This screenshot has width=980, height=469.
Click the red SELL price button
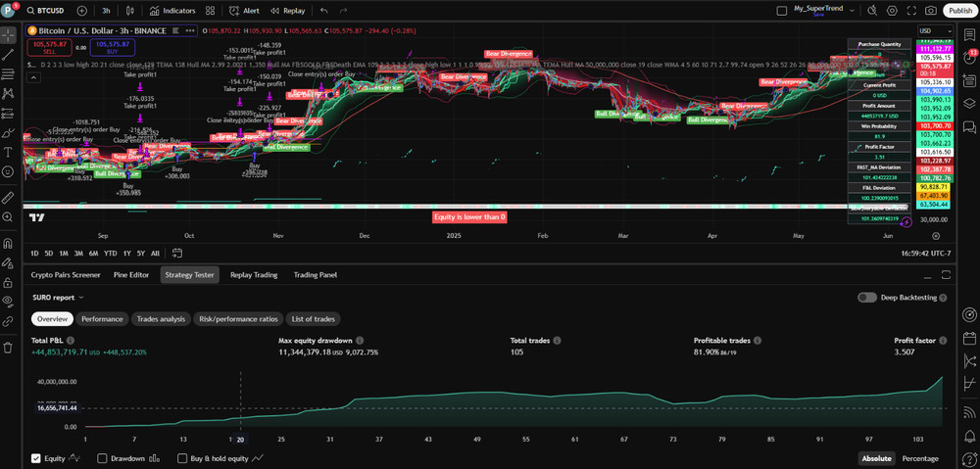(47, 47)
